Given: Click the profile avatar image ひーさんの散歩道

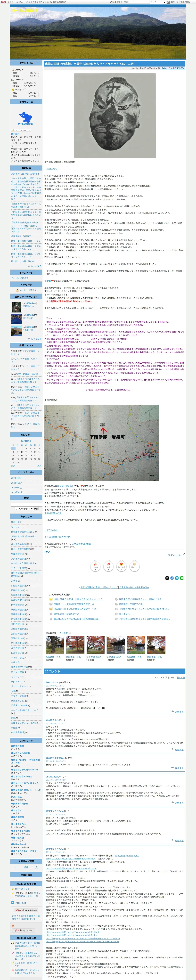Looking at the screenshot, I should (x=25, y=118).
